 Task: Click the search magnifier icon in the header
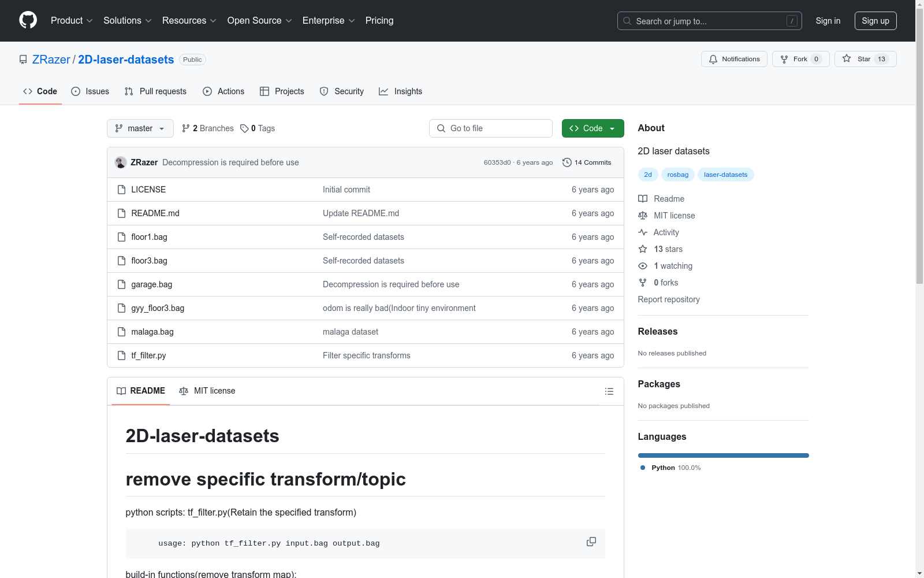[627, 21]
